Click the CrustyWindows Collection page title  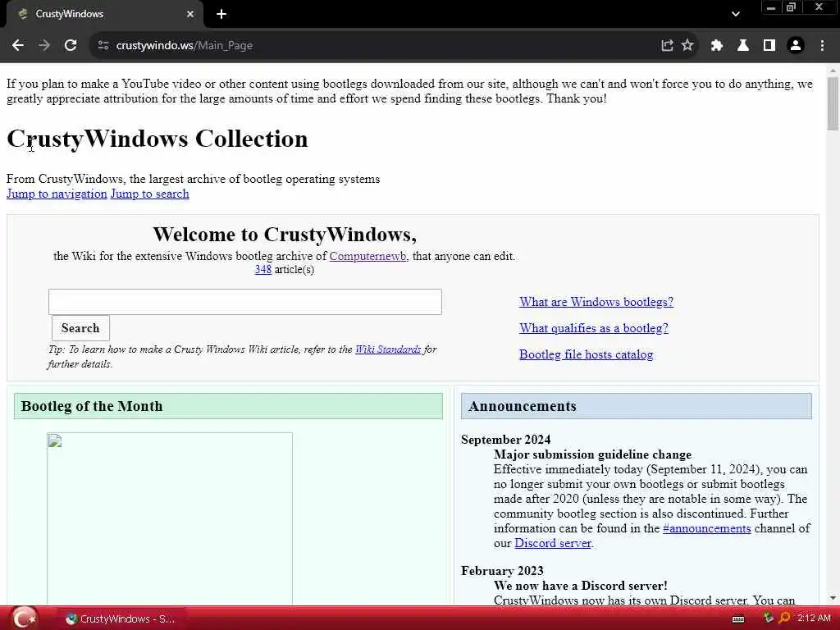[157, 139]
